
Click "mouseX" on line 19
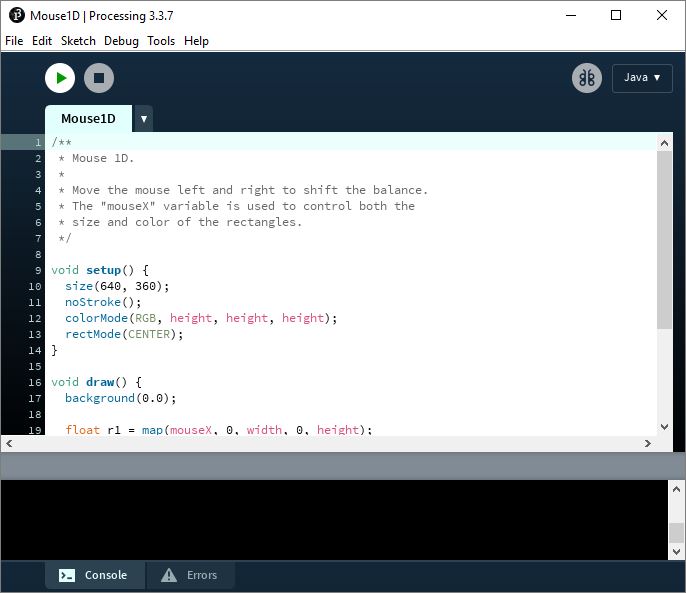(x=191, y=430)
